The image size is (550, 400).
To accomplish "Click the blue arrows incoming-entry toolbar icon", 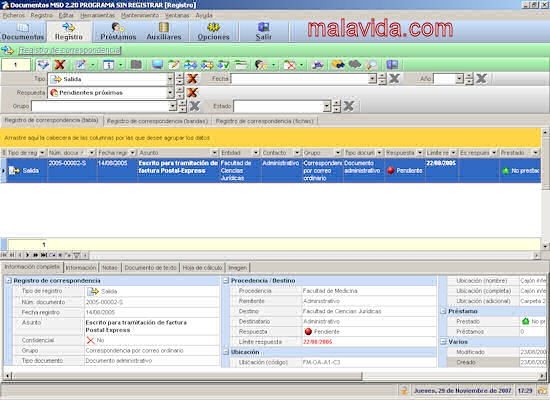I will click(190, 65).
